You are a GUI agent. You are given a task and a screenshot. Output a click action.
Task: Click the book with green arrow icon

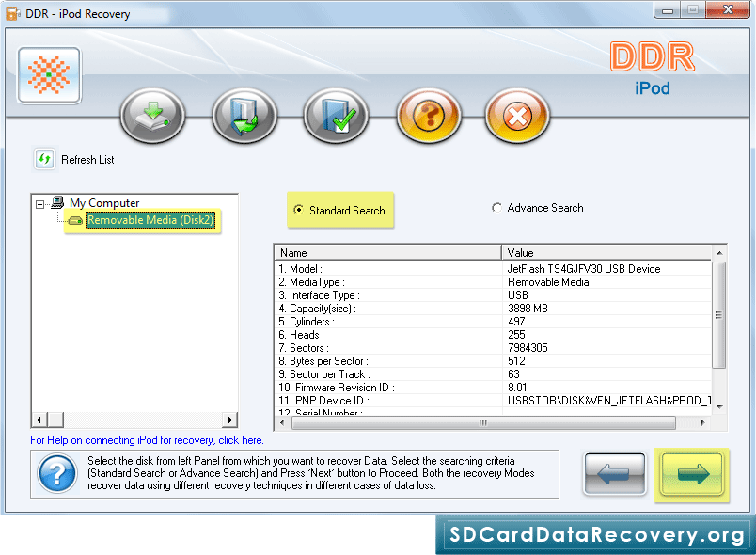pyautogui.click(x=244, y=116)
